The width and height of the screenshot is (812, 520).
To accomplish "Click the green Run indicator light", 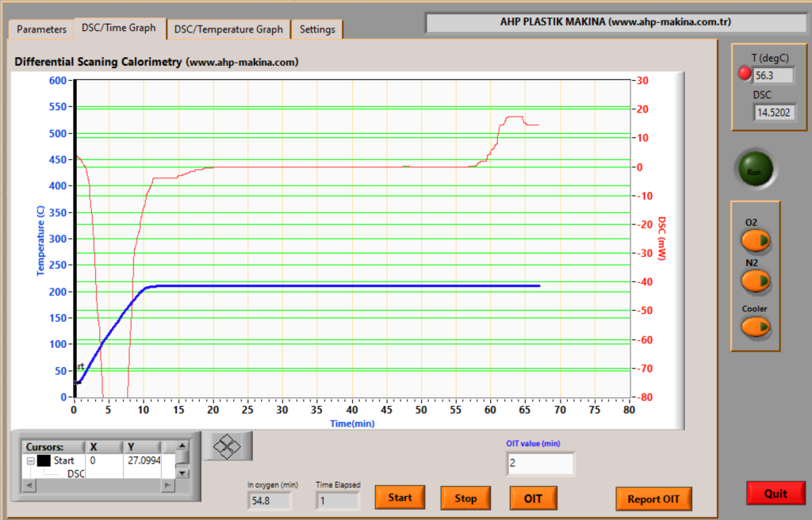I will pos(756,170).
